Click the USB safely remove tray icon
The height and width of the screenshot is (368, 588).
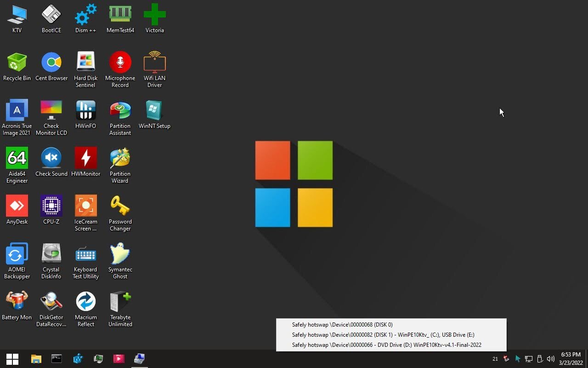[x=540, y=359]
